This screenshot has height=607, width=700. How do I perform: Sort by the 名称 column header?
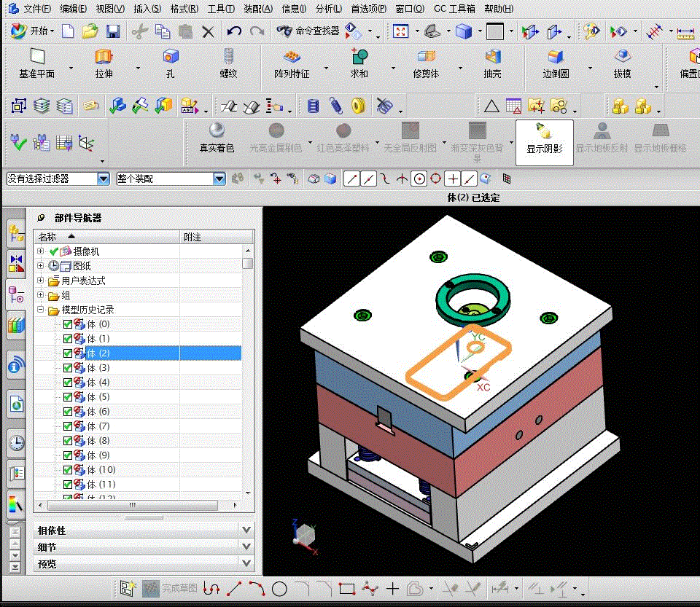click(x=107, y=237)
